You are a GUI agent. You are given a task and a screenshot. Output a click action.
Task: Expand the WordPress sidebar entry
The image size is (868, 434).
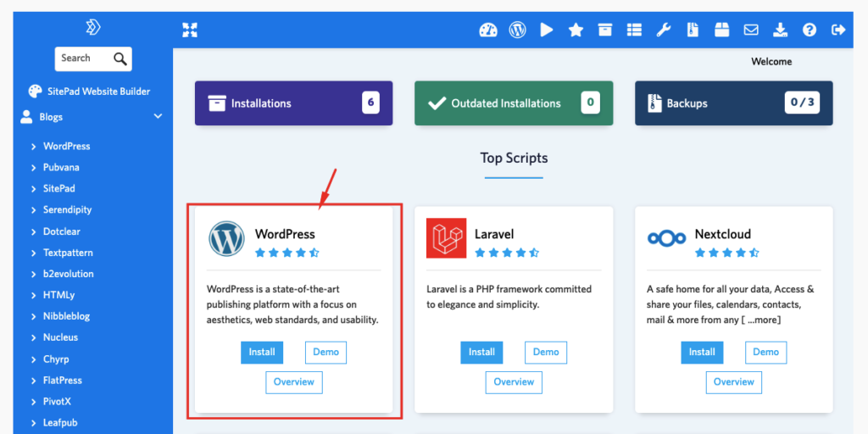[33, 147]
